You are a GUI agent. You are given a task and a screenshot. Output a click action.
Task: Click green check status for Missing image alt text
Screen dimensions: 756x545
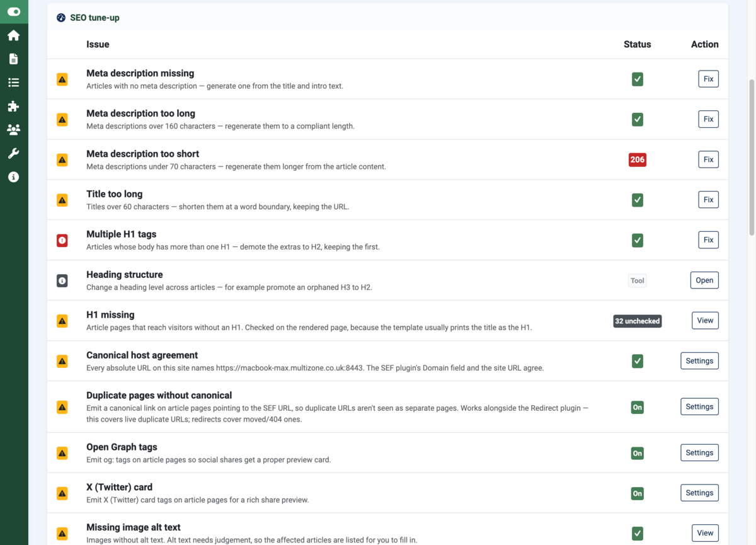[x=638, y=534]
